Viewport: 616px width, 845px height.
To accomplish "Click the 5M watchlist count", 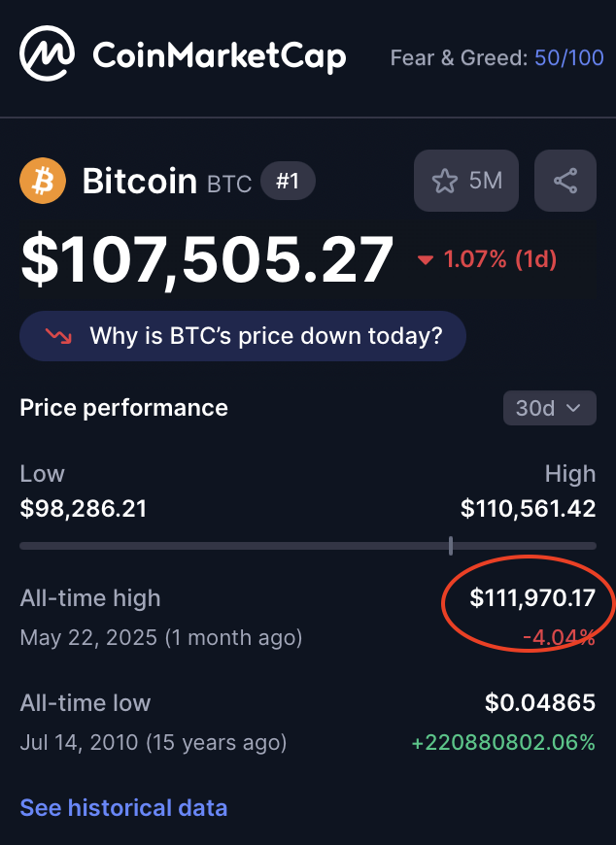I will point(486,181).
